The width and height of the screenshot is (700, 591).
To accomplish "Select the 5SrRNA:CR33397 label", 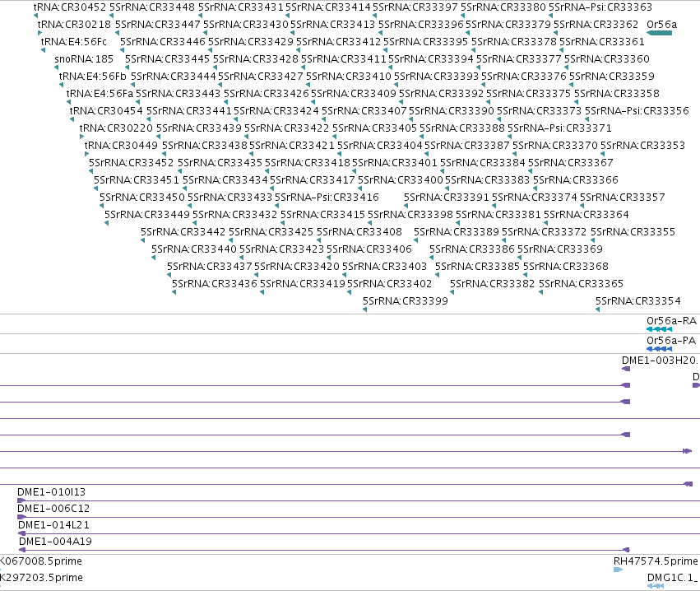I will point(415,7).
